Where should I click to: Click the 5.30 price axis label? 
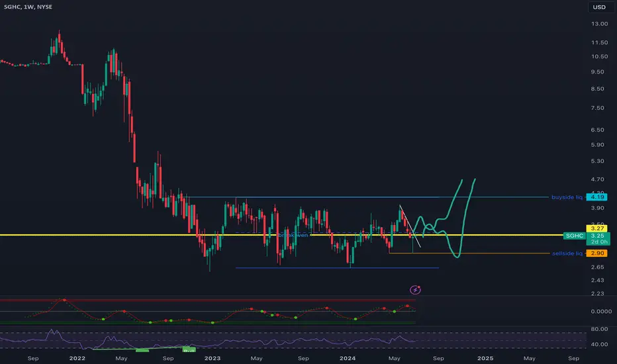tap(597, 161)
